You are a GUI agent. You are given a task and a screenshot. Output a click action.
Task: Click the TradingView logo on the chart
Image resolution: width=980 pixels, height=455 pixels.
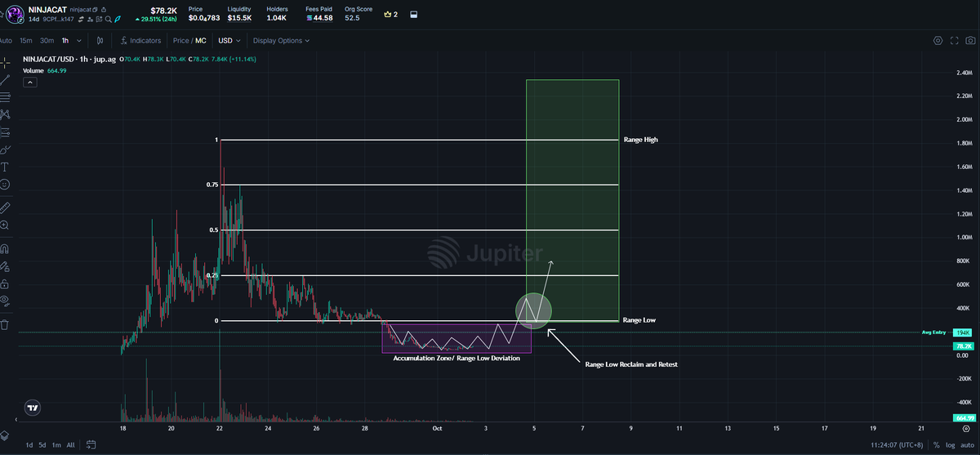[33, 408]
